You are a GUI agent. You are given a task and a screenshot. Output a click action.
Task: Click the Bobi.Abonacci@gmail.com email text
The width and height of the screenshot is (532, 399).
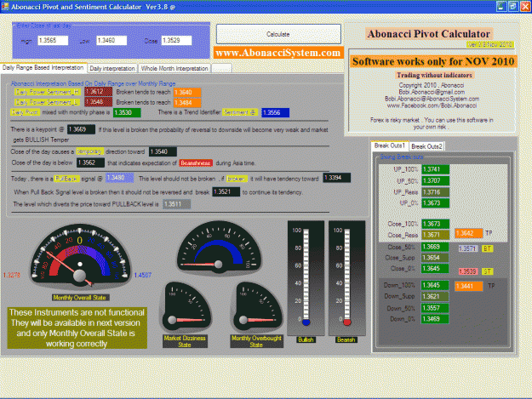pos(432,92)
